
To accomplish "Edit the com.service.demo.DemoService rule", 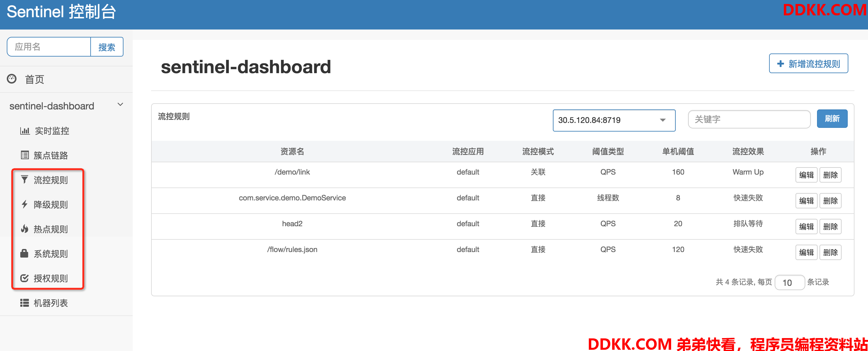I will tap(806, 201).
